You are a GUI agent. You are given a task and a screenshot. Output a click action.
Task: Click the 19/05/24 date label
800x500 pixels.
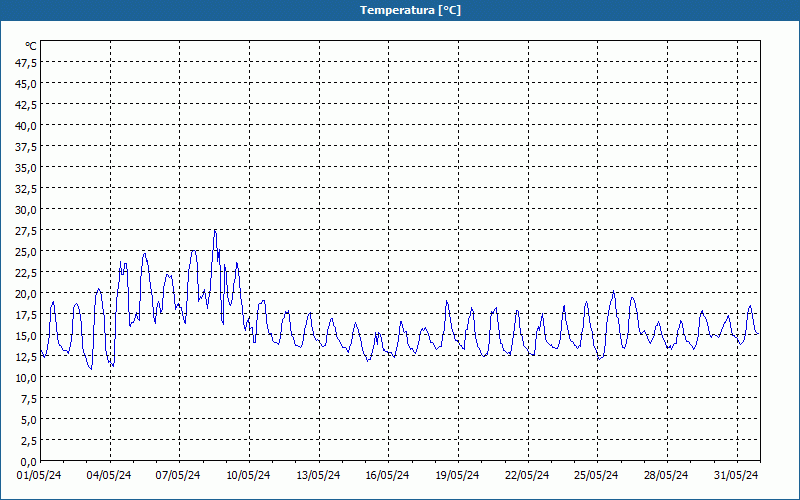(x=457, y=475)
